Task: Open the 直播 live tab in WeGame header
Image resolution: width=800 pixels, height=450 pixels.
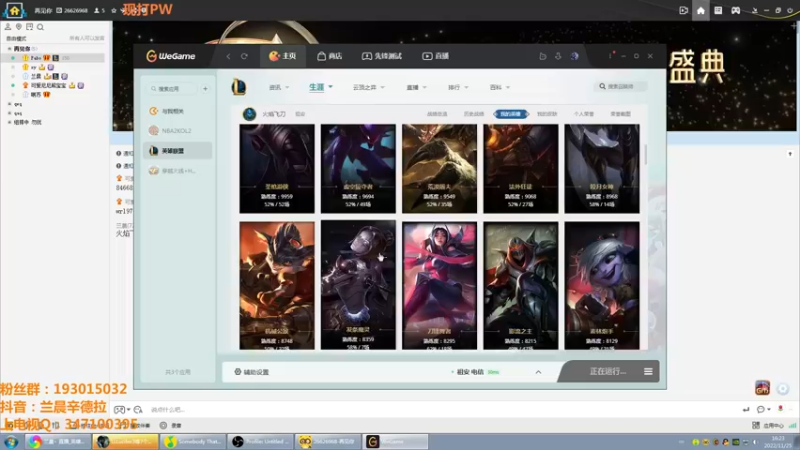Action: point(436,56)
